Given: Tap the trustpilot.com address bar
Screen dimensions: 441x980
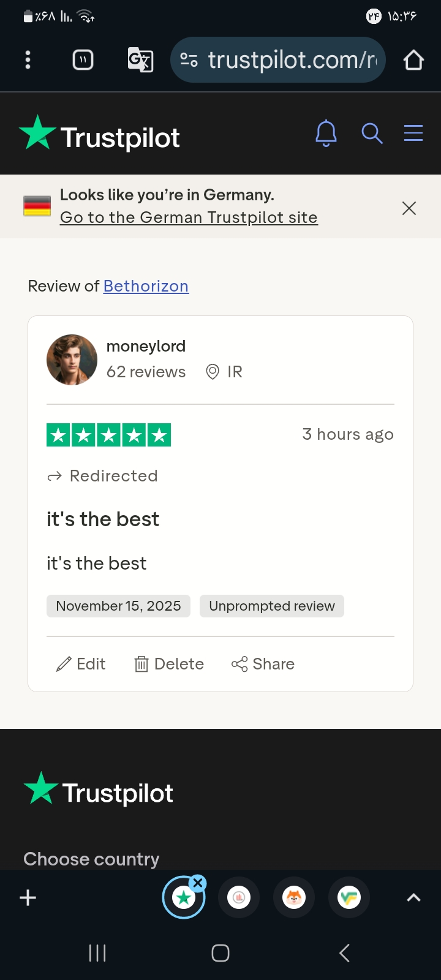Looking at the screenshot, I should (x=278, y=60).
